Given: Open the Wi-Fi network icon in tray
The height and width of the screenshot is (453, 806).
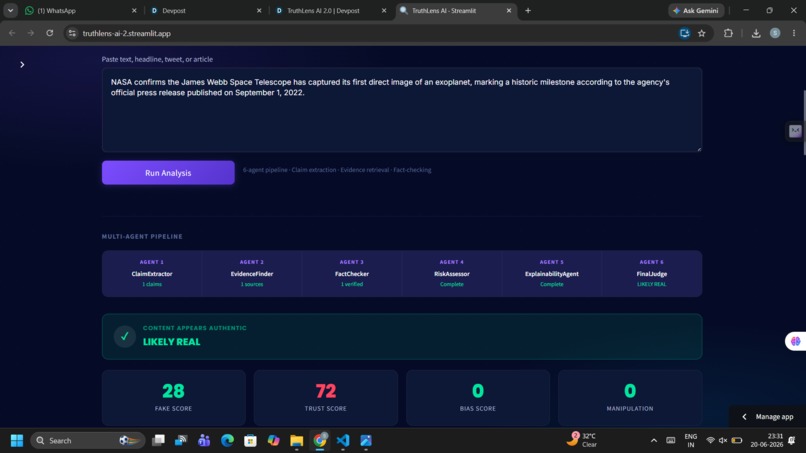Looking at the screenshot, I should tap(710, 441).
